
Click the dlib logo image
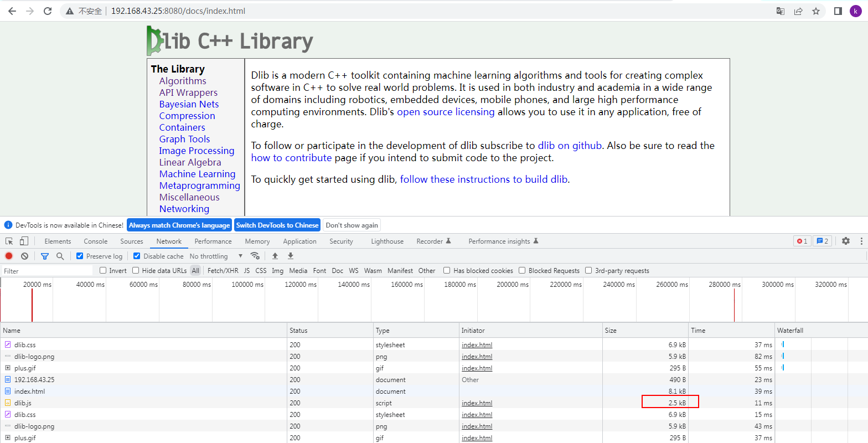230,41
